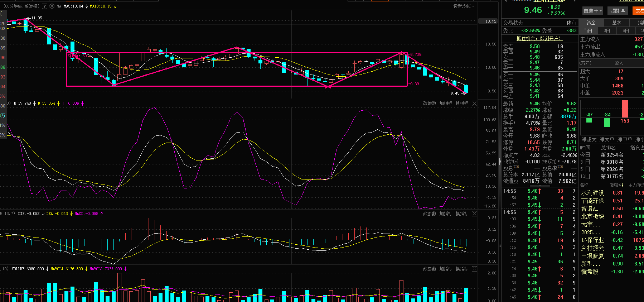Viewport: 644px width, 302px height.
Task: Open the 水利建设 sector row
Action: (612, 193)
